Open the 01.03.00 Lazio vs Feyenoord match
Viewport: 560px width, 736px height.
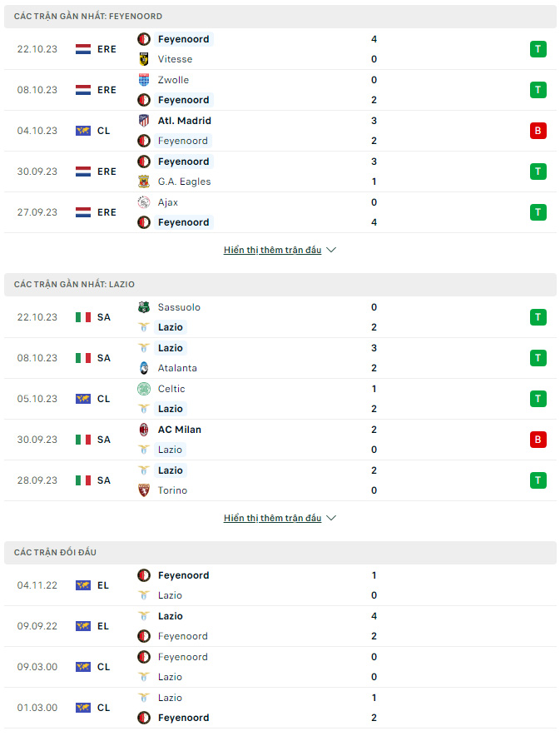click(280, 708)
